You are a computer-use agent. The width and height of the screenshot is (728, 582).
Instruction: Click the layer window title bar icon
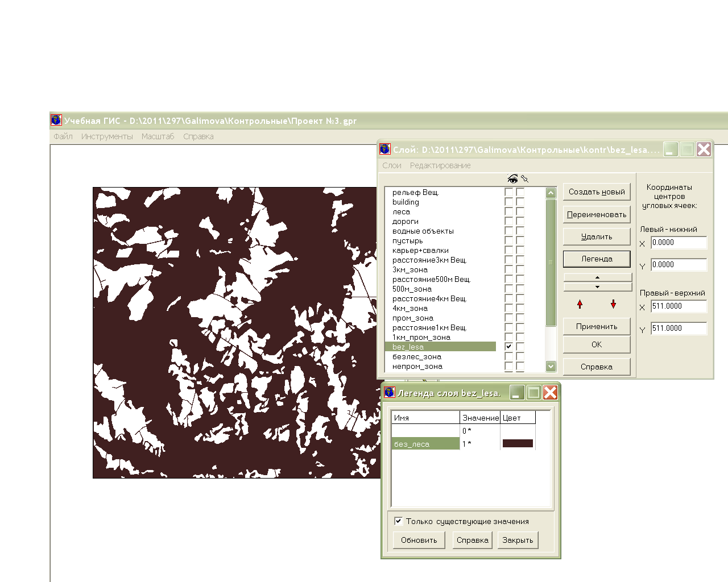pos(385,149)
